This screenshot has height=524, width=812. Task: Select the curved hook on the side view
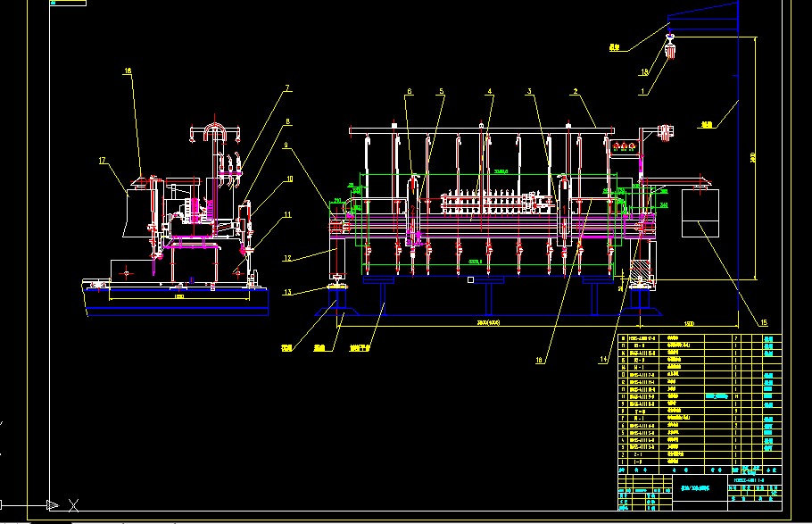point(215,131)
